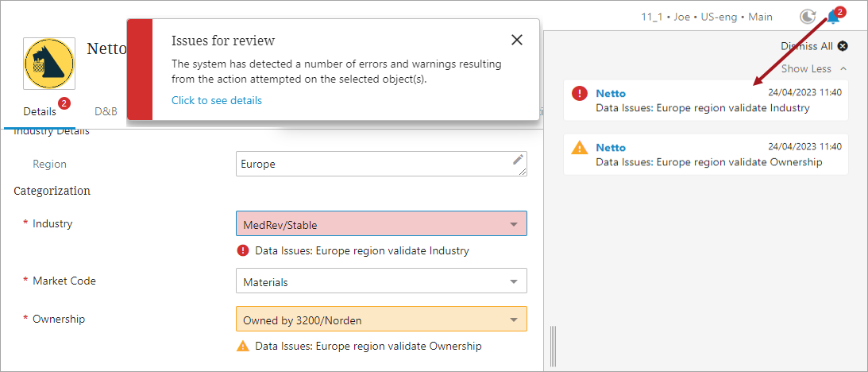Click the red error icon in Netto notification

(580, 94)
